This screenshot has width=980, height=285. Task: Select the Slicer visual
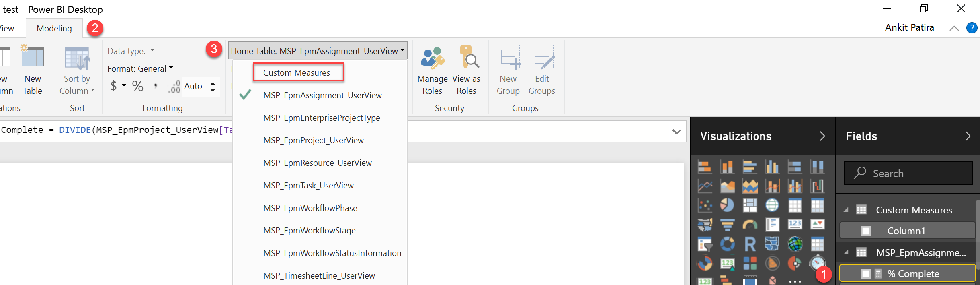point(705,244)
